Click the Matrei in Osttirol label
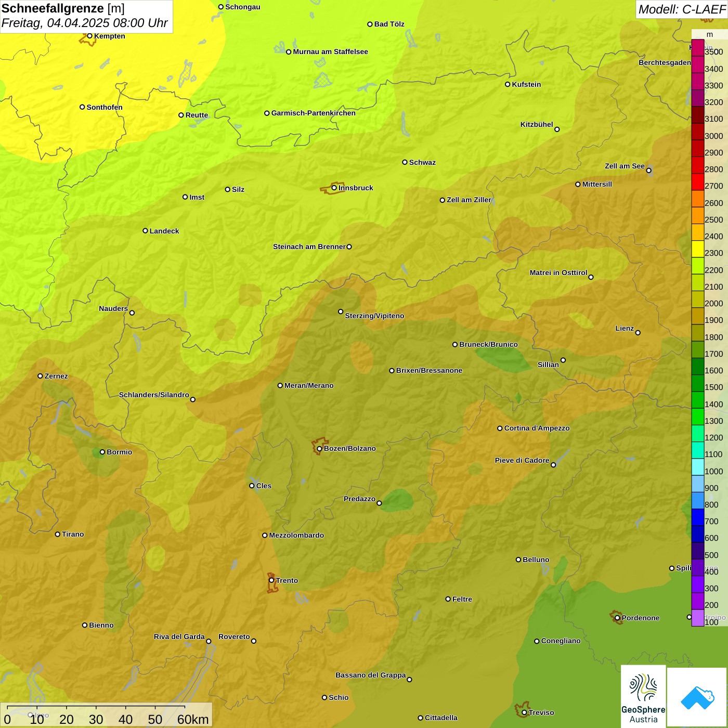Image resolution: width=728 pixels, height=728 pixels. click(x=558, y=272)
